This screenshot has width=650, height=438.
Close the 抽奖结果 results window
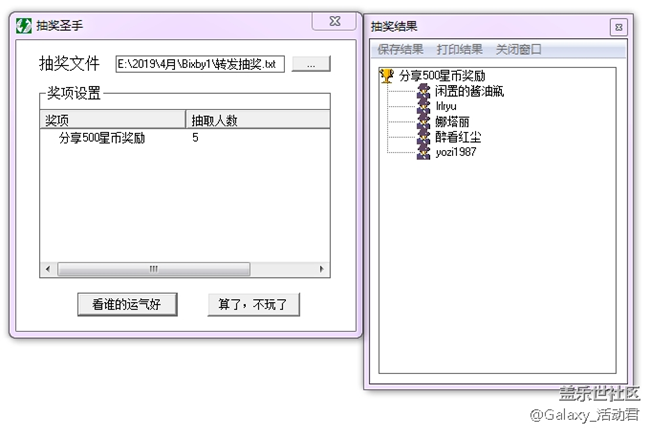click(618, 27)
